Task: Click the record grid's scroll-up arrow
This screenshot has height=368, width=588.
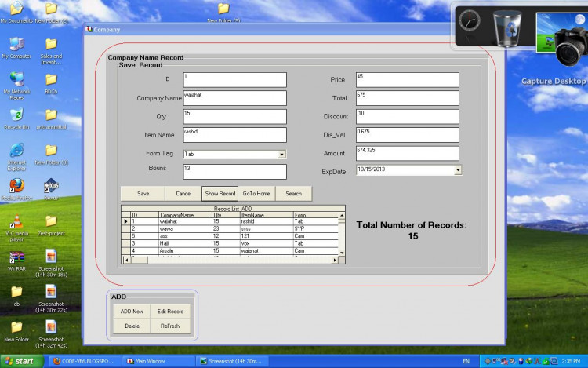Action: coord(342,216)
